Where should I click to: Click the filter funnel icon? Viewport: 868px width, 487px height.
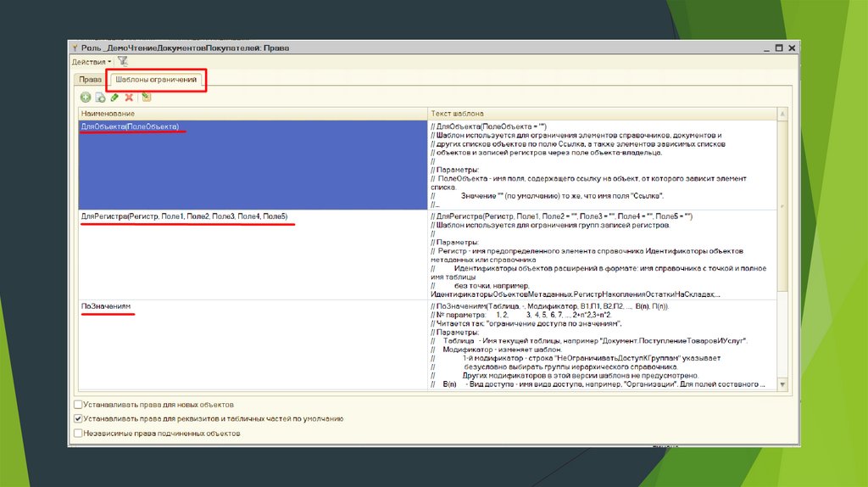coord(123,61)
